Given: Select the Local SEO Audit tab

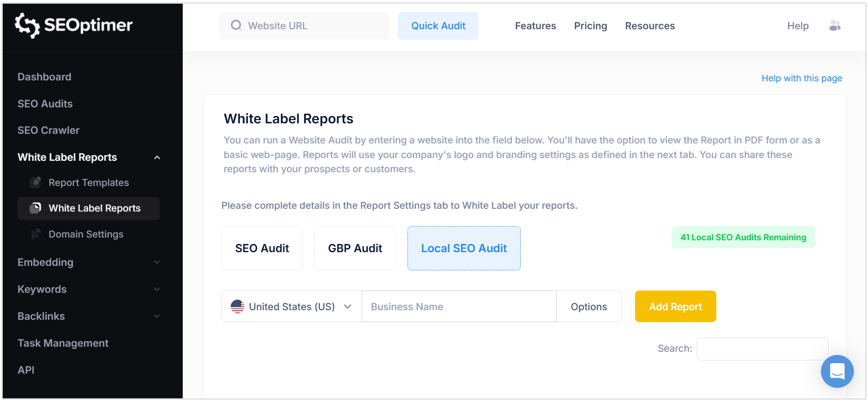Looking at the screenshot, I should pos(464,248).
